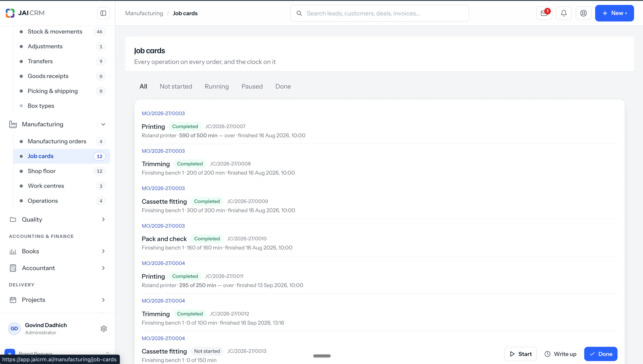Open the New dropdown button
Image resolution: width=643 pixels, height=364 pixels.
(614, 13)
